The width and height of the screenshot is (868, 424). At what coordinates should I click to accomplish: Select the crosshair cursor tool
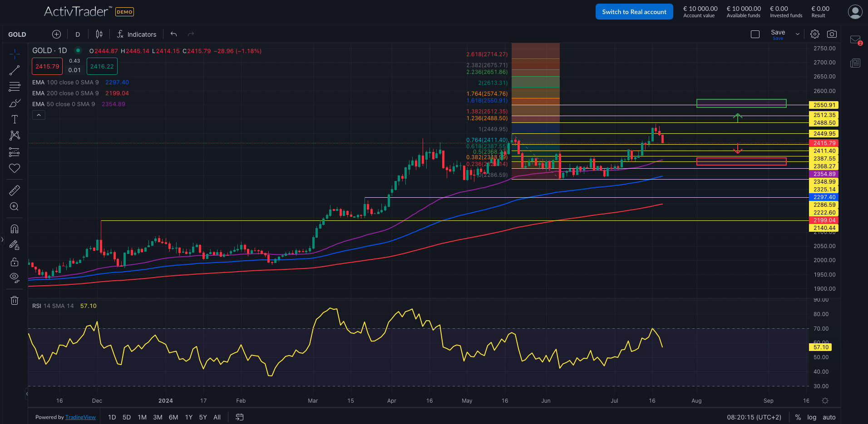pyautogui.click(x=15, y=54)
